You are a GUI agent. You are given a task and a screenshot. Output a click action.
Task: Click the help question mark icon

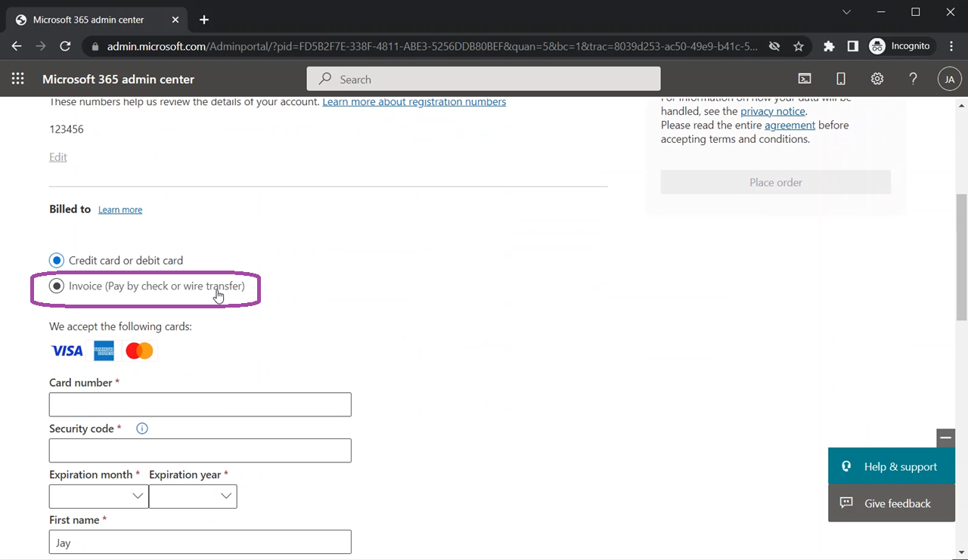coord(913,79)
